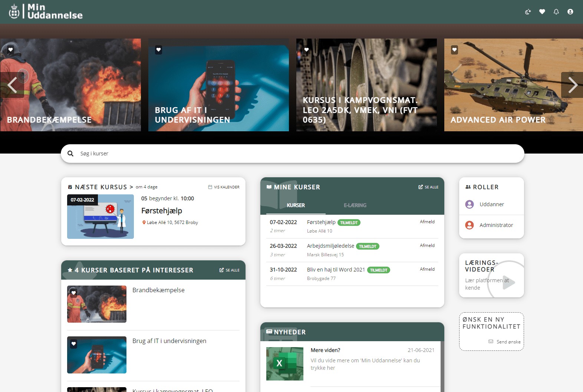The height and width of the screenshot is (392, 583).
Task: Focus the Søg i kurser field
Action: (x=292, y=154)
